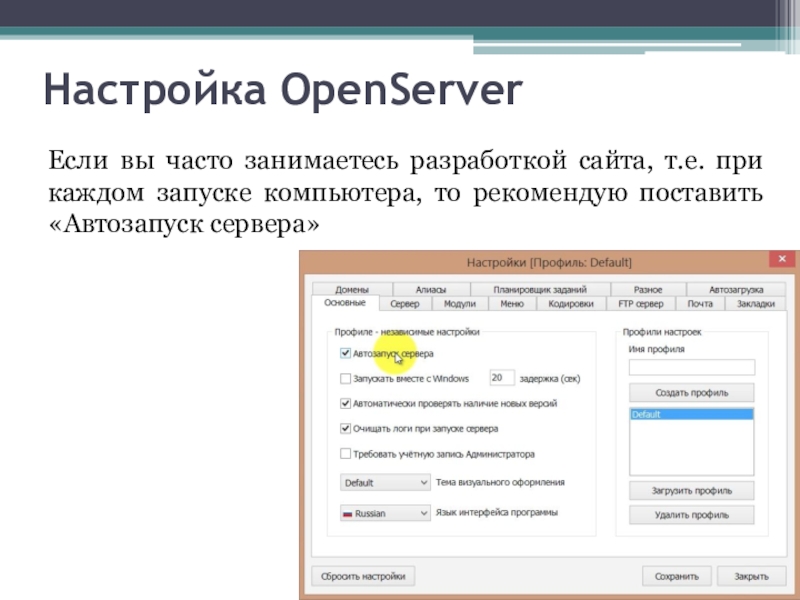Click the Сохранить button
Image resolution: width=800 pixels, height=600 pixels.
coord(677,577)
